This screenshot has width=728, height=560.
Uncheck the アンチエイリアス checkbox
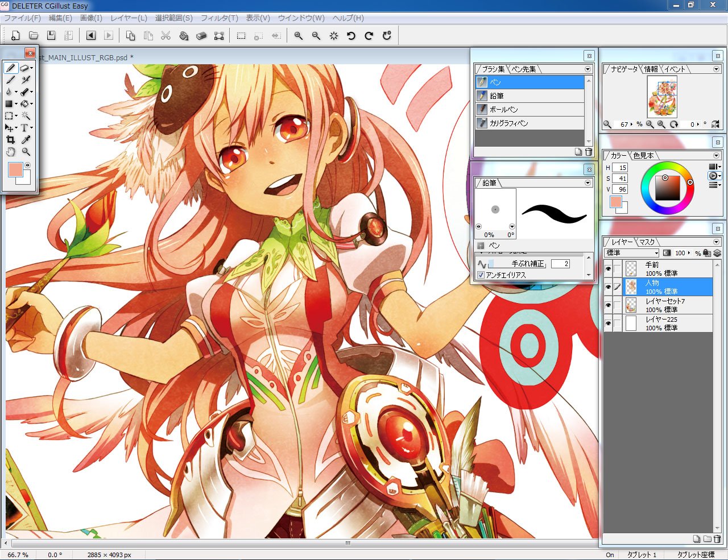pyautogui.click(x=481, y=275)
